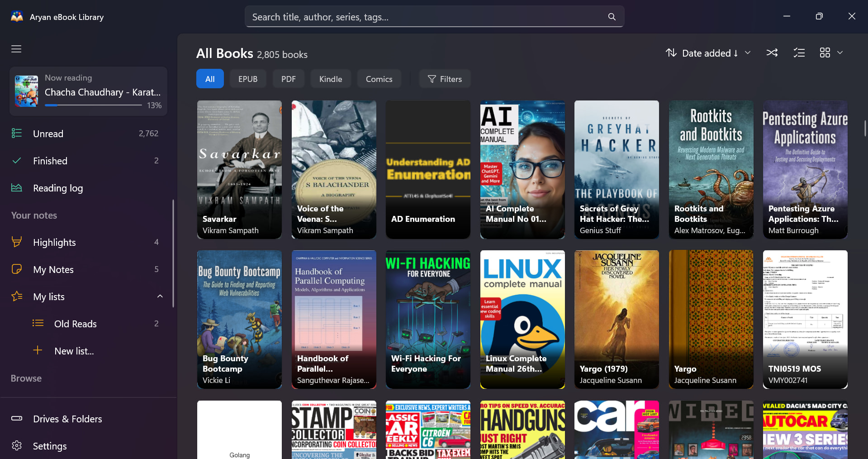
Task: Click the Filters button
Action: point(445,79)
